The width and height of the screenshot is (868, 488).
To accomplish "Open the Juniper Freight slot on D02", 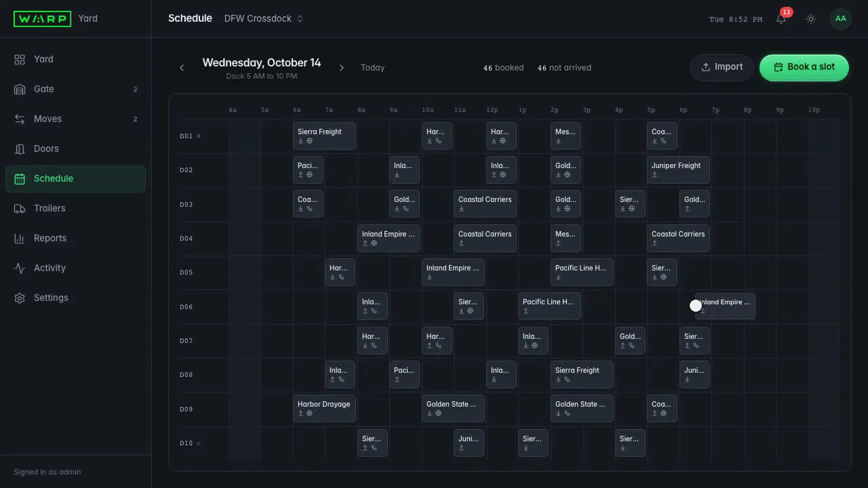I will (x=678, y=170).
